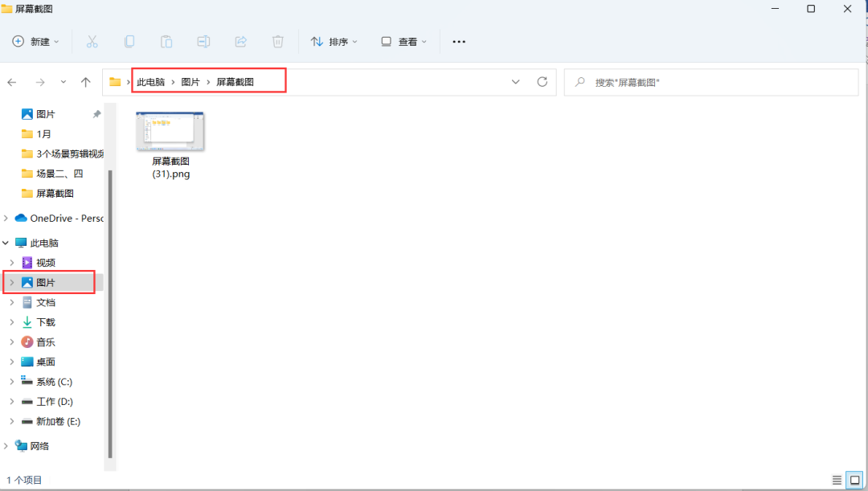
Task: Click the Up navigation arrow
Action: (86, 81)
